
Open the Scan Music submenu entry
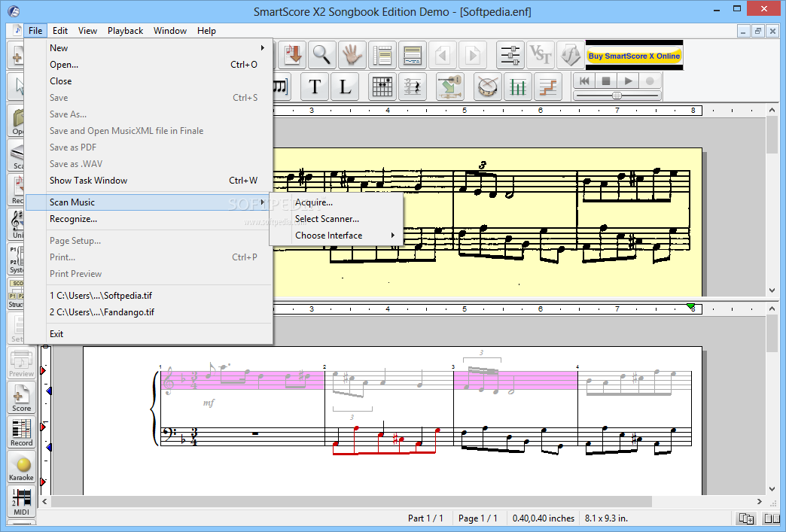click(x=148, y=202)
